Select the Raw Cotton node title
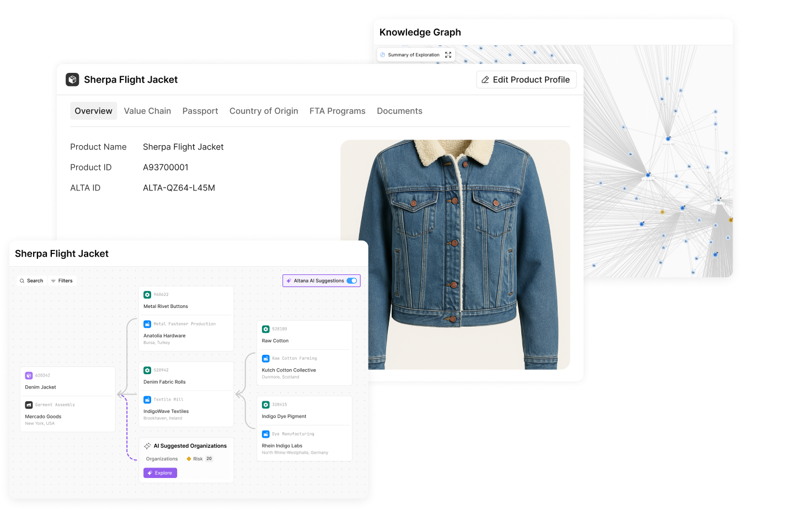Viewport: 812px width, 510px height. click(x=275, y=341)
